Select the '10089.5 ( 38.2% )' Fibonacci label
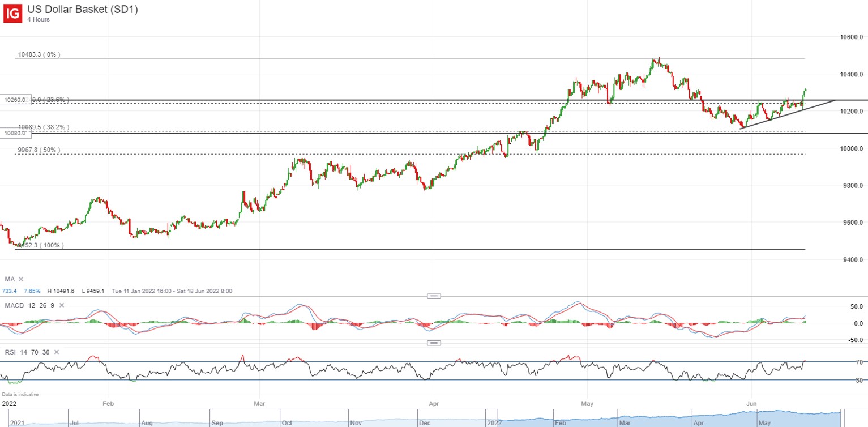The width and height of the screenshot is (868, 427). point(43,127)
